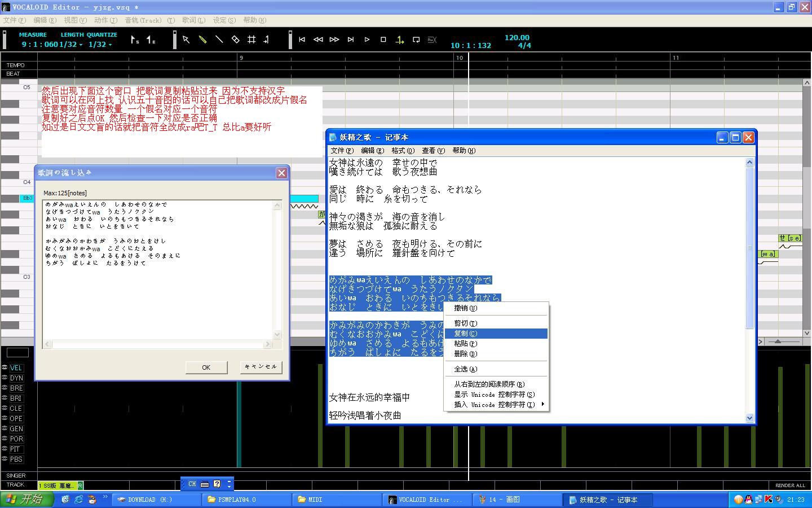This screenshot has width=812, height=508.
Task: Toggle the PIT parameter eye icon
Action: pos(5,449)
